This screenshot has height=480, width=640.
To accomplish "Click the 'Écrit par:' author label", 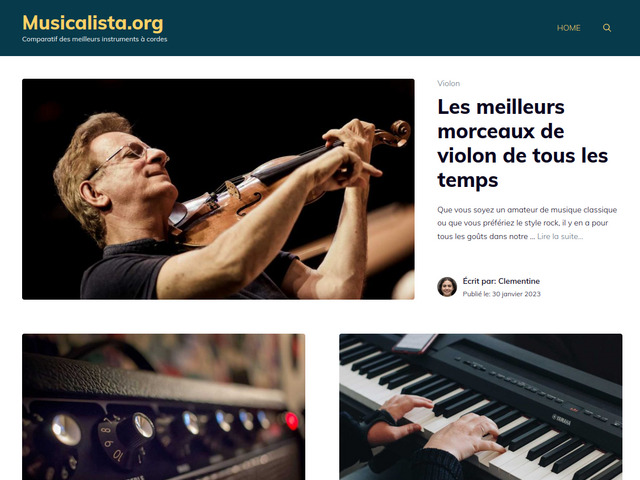I will [x=479, y=281].
